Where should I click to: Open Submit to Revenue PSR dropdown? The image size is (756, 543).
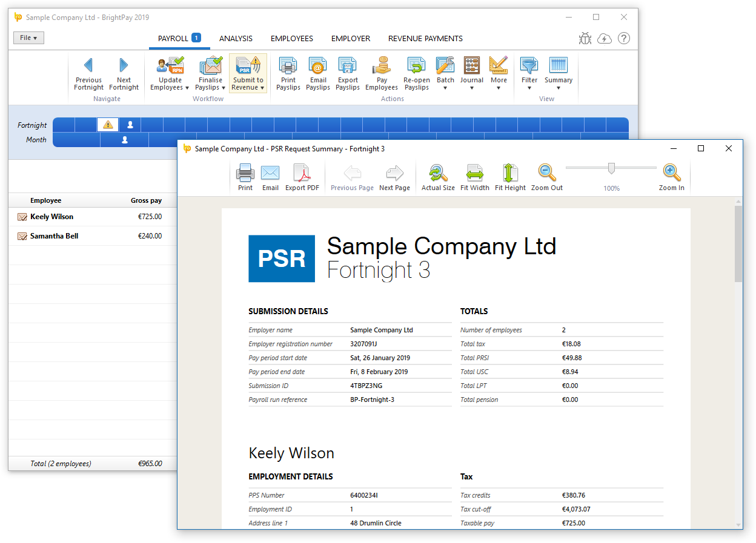click(x=248, y=74)
